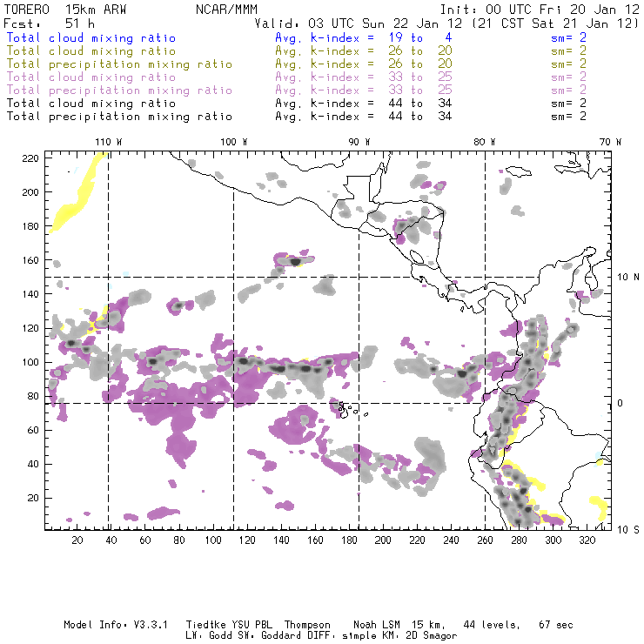Click the '180' x-axis tick label

[x=349, y=540]
